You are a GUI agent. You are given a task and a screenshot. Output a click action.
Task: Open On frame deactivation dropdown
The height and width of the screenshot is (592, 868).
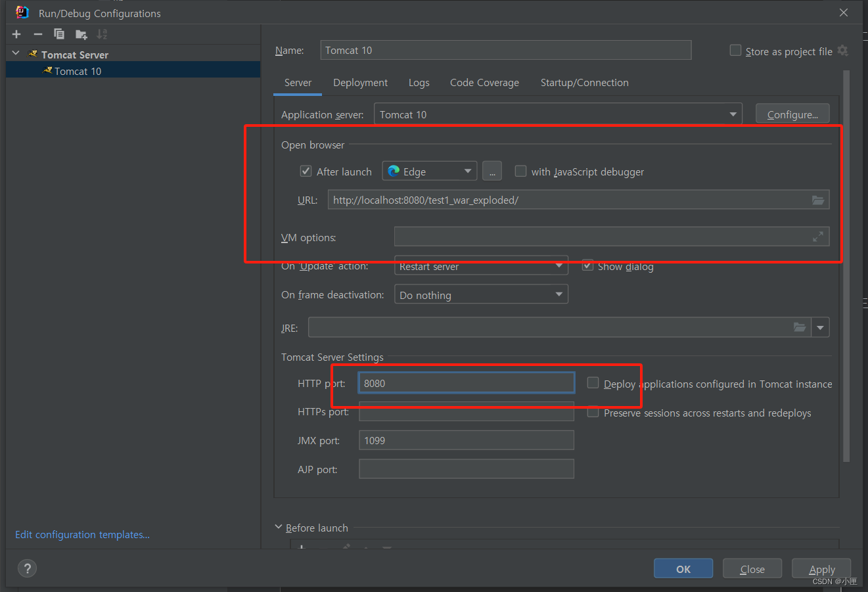pyautogui.click(x=481, y=294)
